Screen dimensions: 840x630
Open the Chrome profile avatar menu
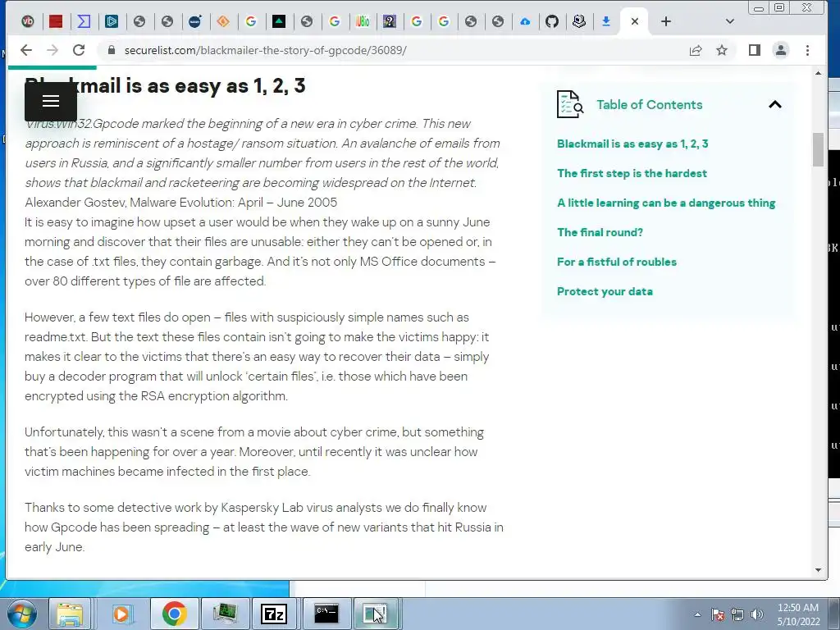(781, 50)
